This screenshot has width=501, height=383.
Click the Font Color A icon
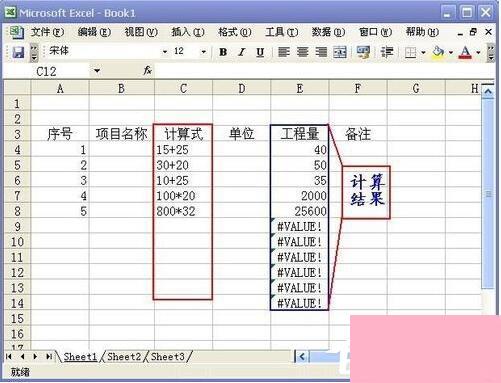tap(465, 52)
